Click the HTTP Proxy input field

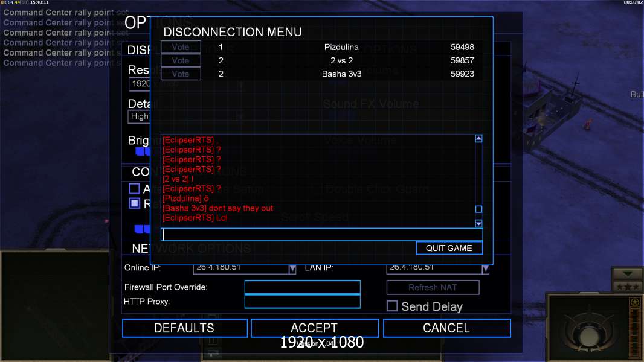302,301
